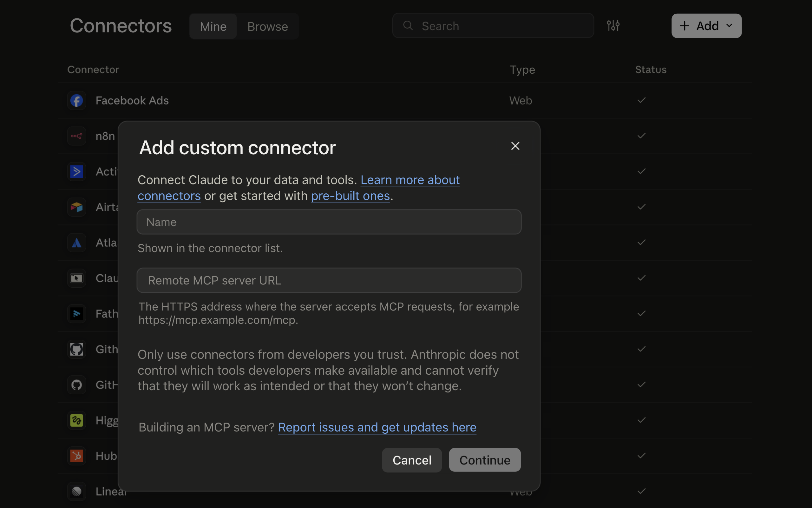Click the Higgsfield green icon

(76, 420)
